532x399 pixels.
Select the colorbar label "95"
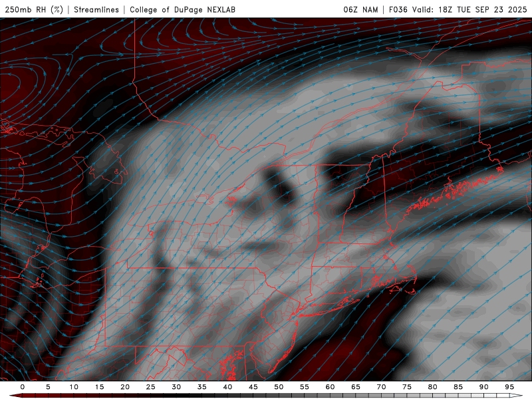coord(509,387)
